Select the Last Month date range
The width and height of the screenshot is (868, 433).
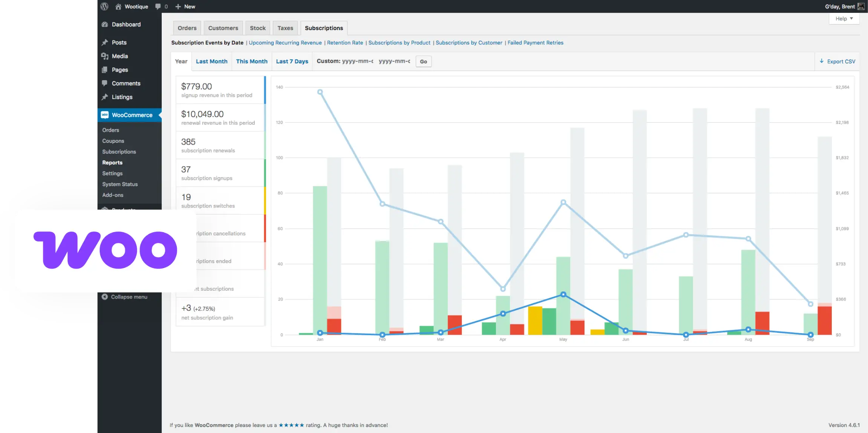tap(211, 61)
